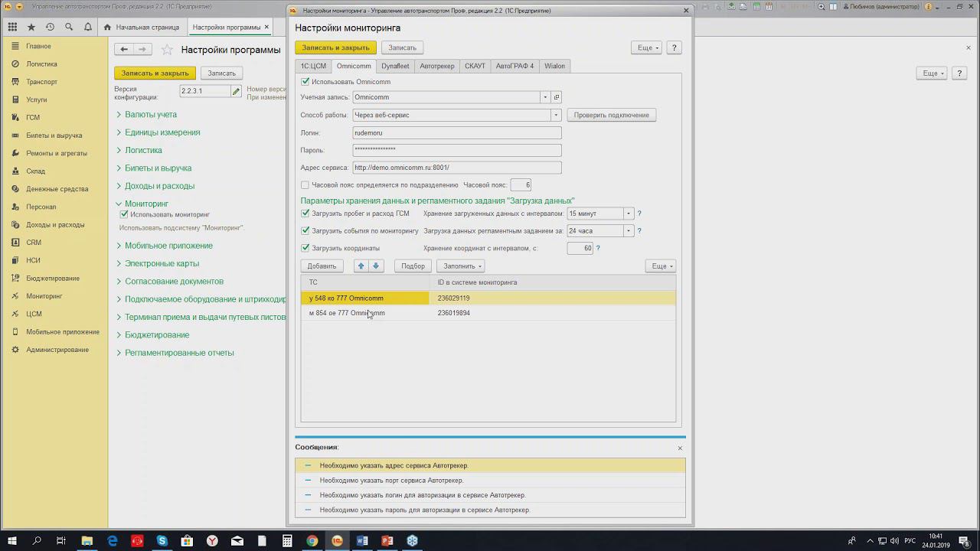The height and width of the screenshot is (551, 980).
Task: Open Способ работы dropdown list
Action: pyautogui.click(x=556, y=115)
